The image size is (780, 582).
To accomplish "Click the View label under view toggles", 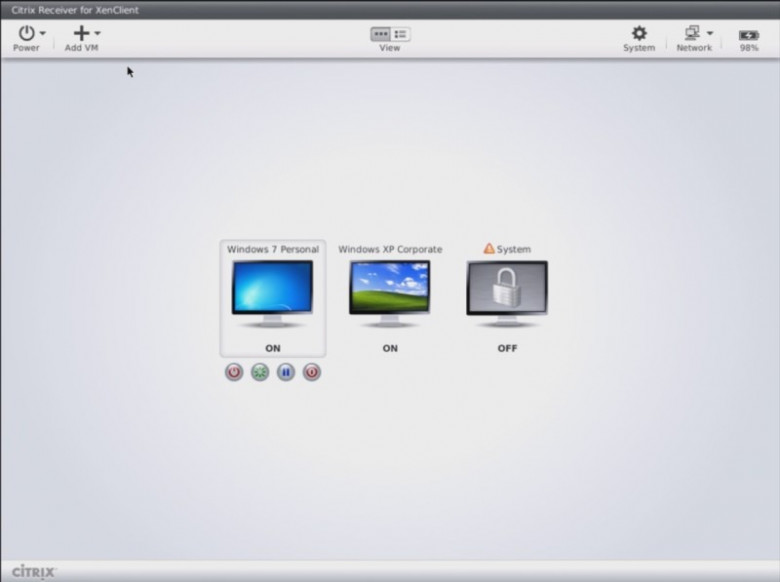I will pos(390,48).
